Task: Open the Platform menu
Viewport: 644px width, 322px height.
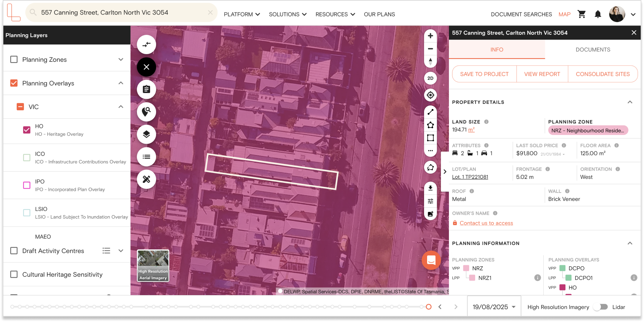Action: click(242, 14)
